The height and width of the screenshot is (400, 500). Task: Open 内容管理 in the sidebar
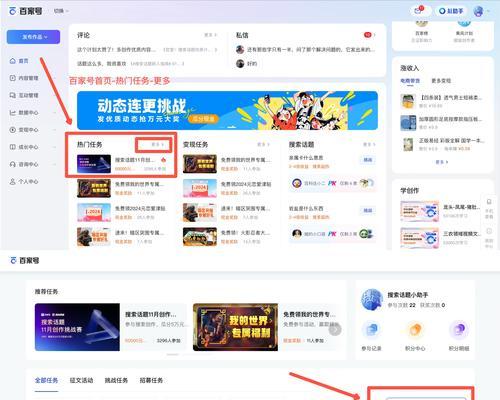point(24,78)
